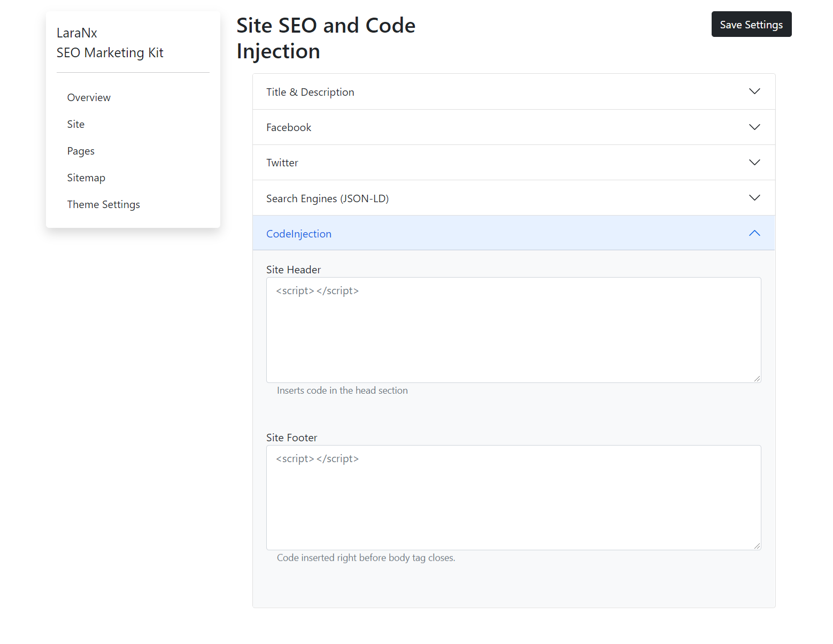Grab the resize handle of Site Header textarea
This screenshot has width=833, height=644.
tap(757, 379)
